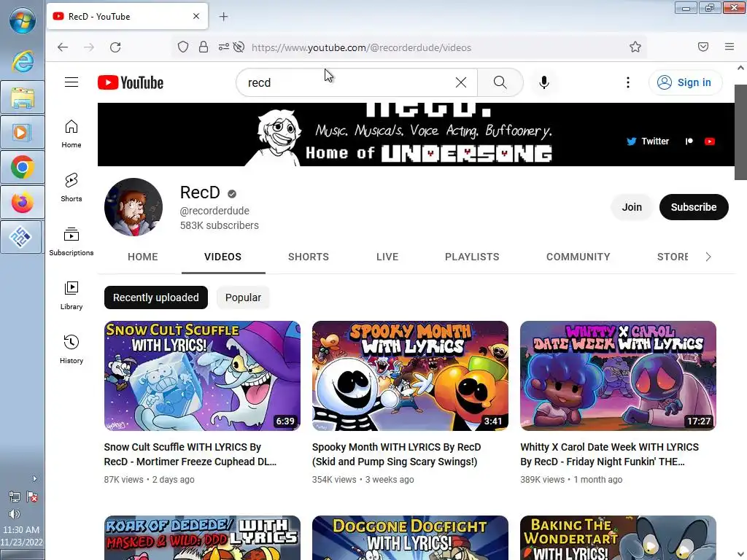This screenshot has height=560, width=747.
Task: Close the RecD - YouTube tab
Action: click(x=196, y=16)
